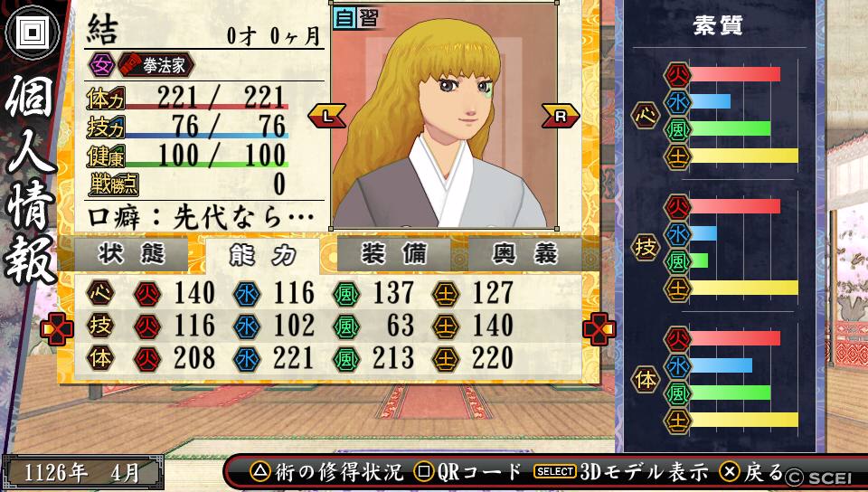Click the square emblem above 個人情報

[x=33, y=32]
